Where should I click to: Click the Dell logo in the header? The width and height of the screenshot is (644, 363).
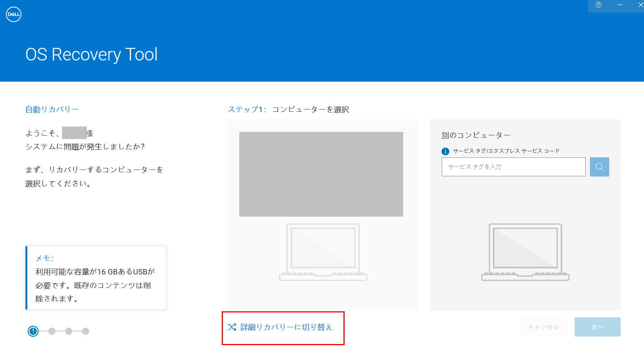[x=14, y=14]
